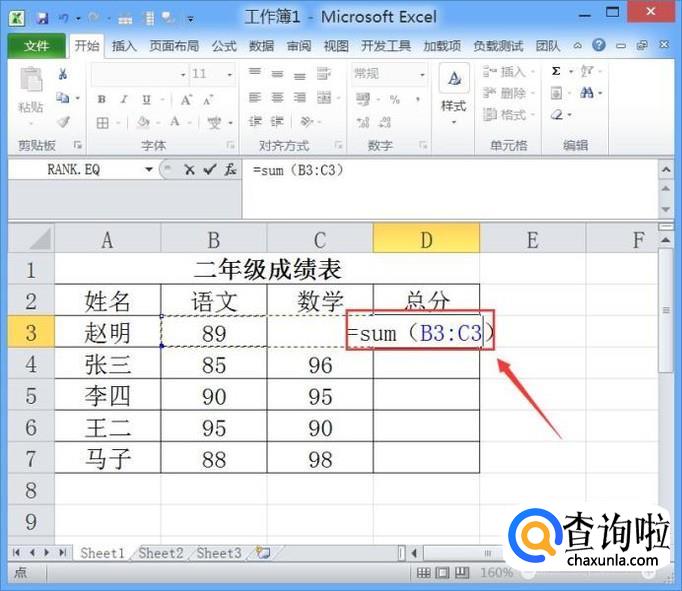Click the Percent Style icon

pyautogui.click(x=395, y=100)
